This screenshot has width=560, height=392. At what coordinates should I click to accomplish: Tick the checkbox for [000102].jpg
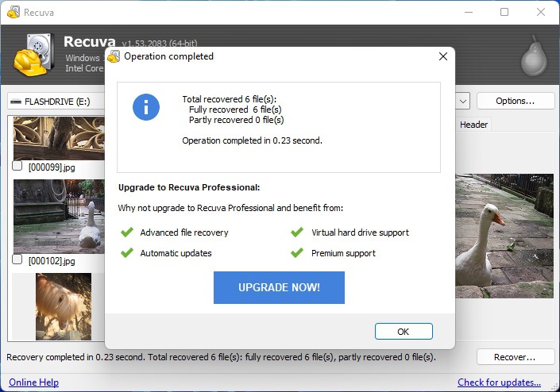(17, 259)
